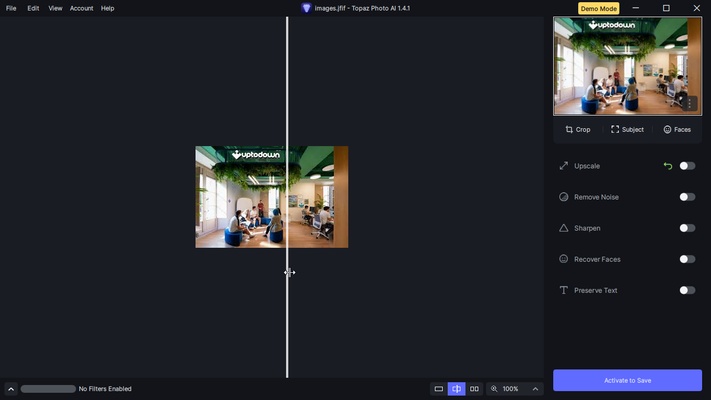Click the Remove Noise icon

pos(564,197)
